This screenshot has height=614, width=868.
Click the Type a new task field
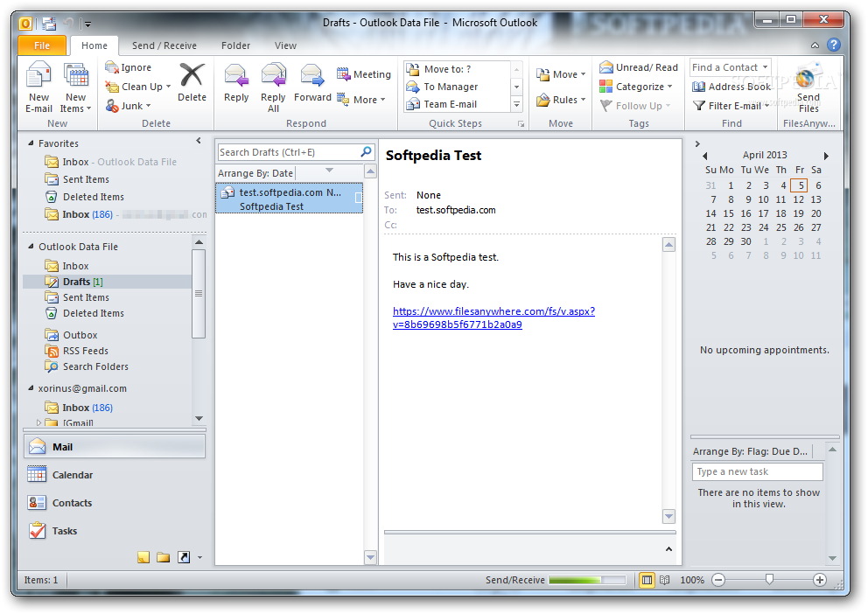click(x=757, y=471)
